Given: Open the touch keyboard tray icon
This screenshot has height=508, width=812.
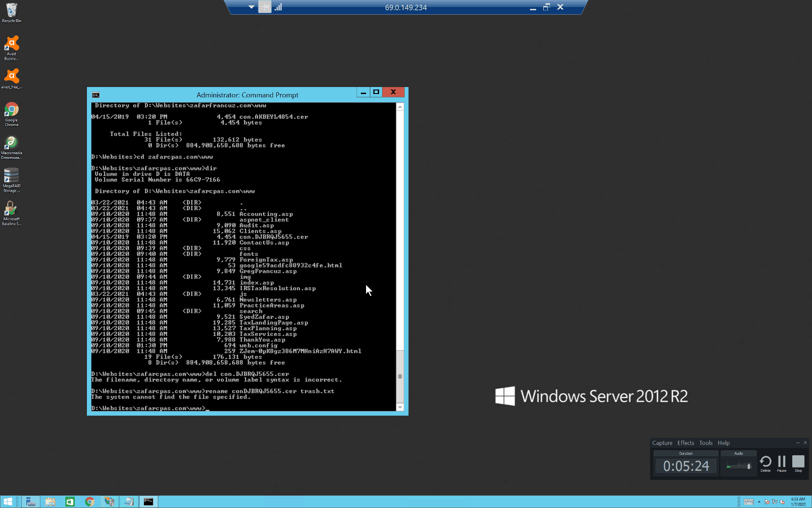Looking at the screenshot, I should click(749, 502).
